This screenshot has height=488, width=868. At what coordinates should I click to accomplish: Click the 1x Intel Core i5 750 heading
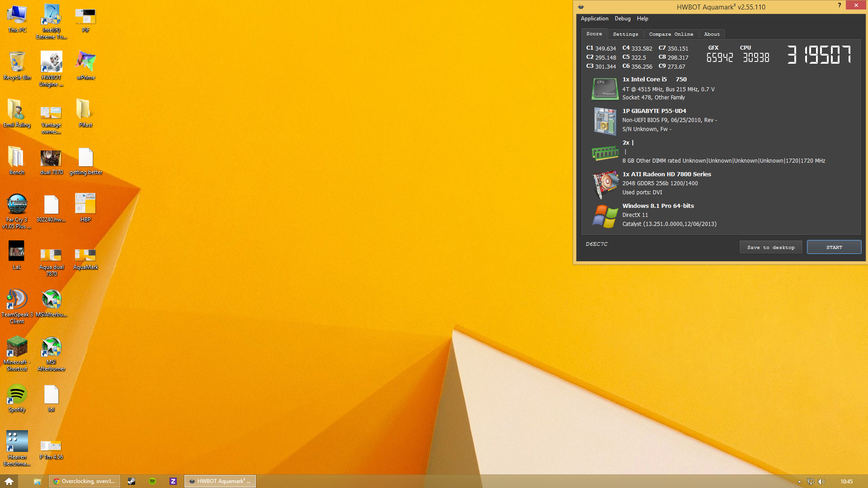pyautogui.click(x=654, y=80)
